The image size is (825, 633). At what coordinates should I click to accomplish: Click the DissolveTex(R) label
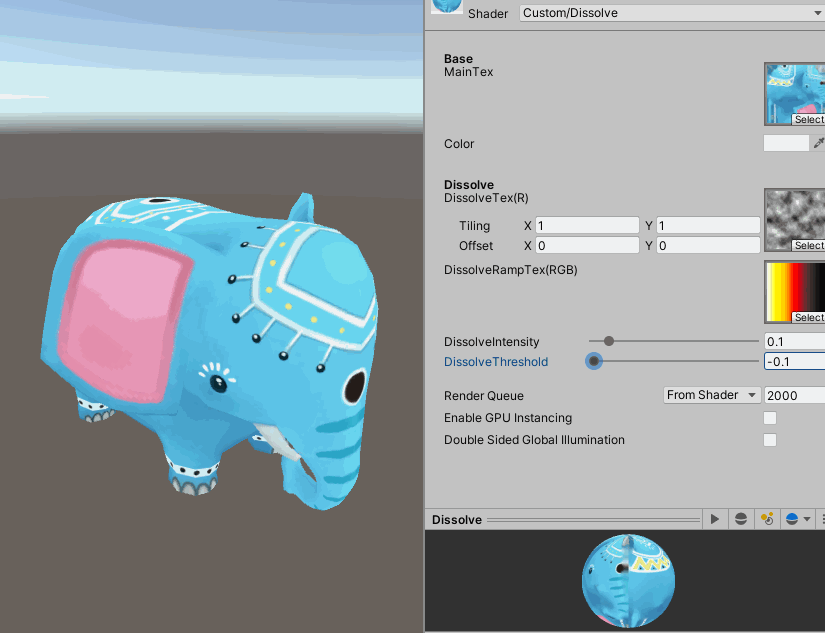tap(486, 198)
